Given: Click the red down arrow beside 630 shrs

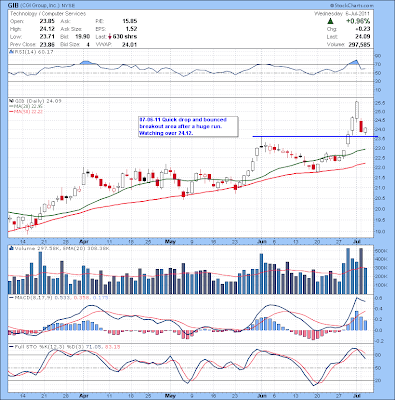Looking at the screenshot, I should coord(110,37).
